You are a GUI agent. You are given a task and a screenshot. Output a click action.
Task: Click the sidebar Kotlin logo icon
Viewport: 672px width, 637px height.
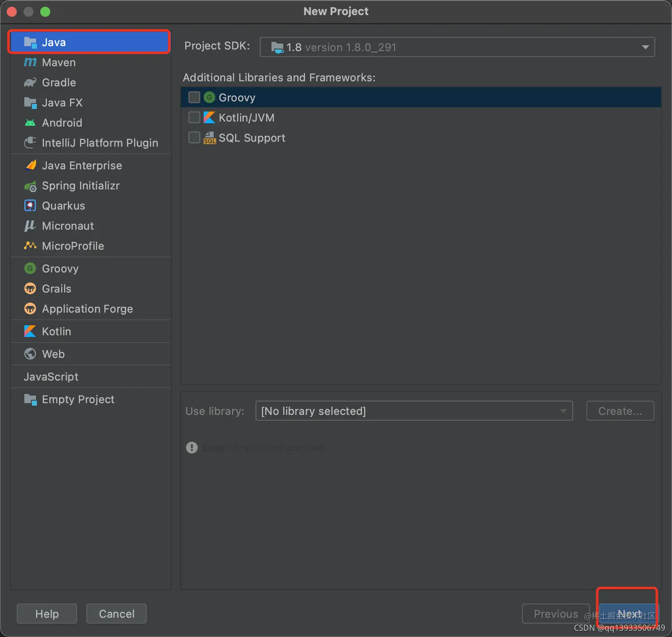(x=30, y=331)
